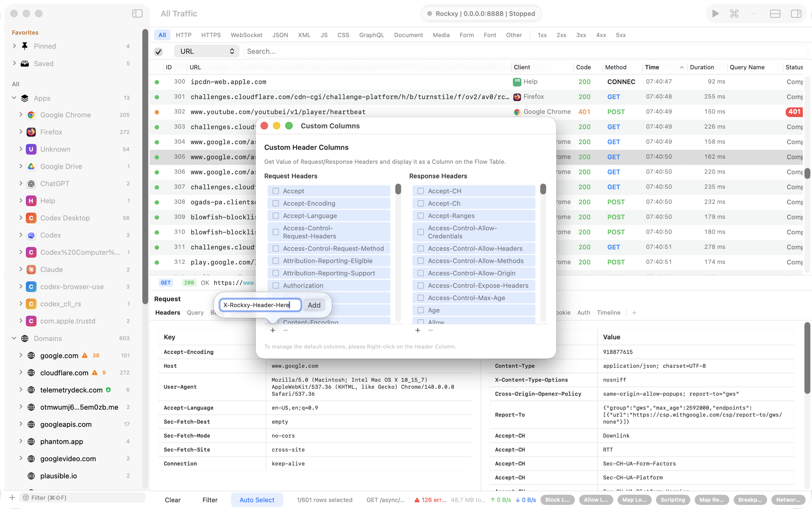Toggle the search filter enable checkbox
This screenshot has height=509, width=812.
(x=158, y=52)
